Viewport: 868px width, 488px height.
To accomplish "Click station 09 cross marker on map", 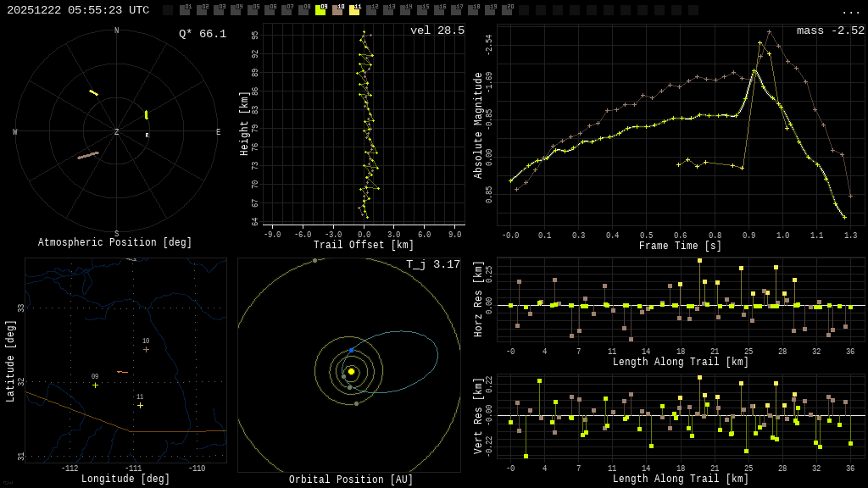I will (95, 385).
